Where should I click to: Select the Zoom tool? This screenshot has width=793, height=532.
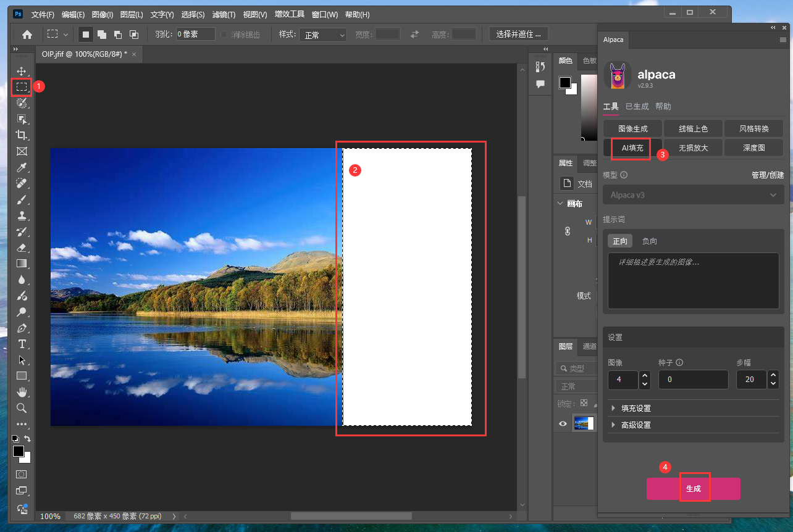tap(22, 408)
